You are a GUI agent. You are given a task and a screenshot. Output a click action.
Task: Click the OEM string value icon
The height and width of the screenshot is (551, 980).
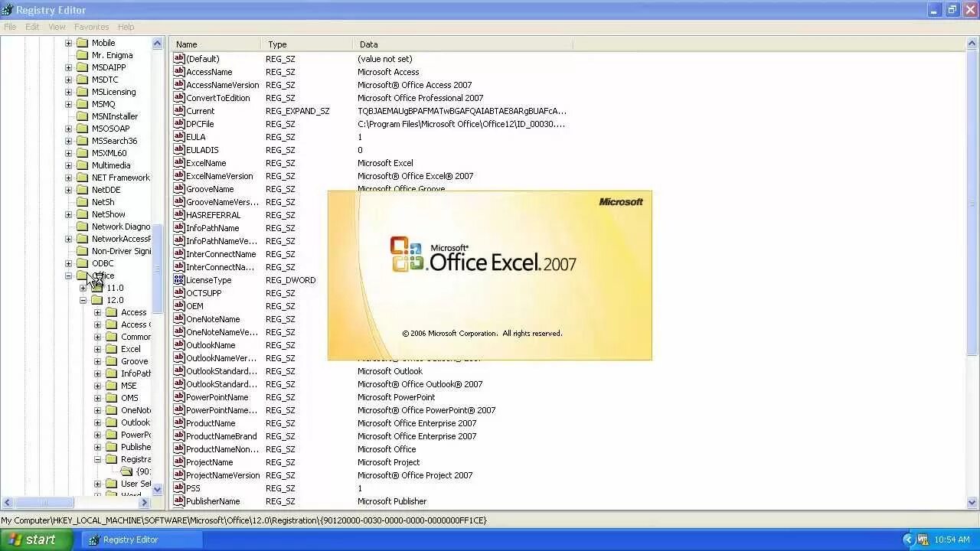click(x=179, y=306)
